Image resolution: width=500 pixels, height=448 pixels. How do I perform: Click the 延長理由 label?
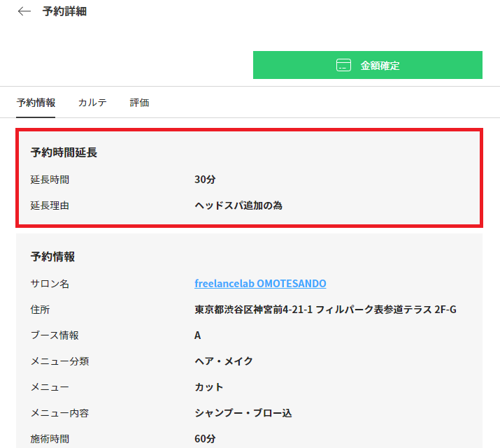tap(50, 205)
